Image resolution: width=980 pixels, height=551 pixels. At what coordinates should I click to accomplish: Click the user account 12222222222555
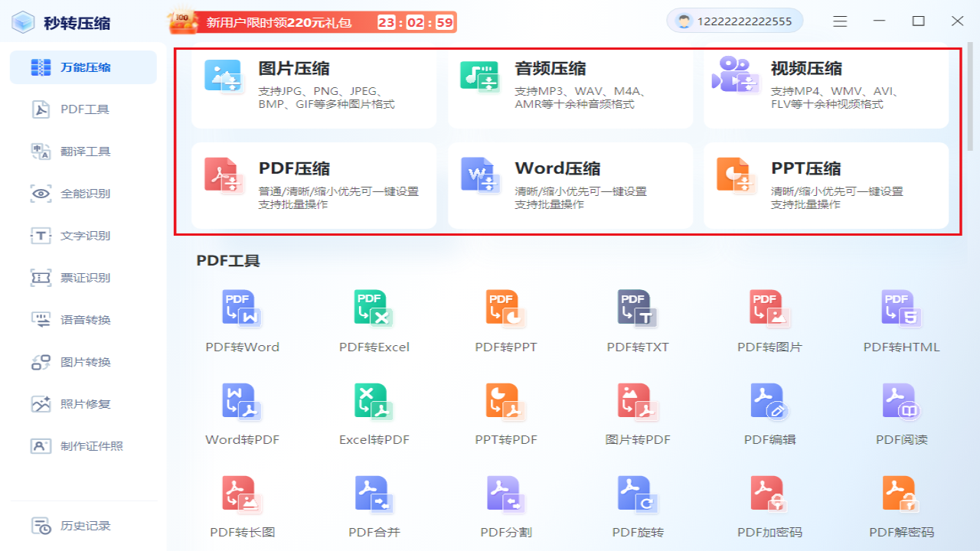[x=733, y=21]
